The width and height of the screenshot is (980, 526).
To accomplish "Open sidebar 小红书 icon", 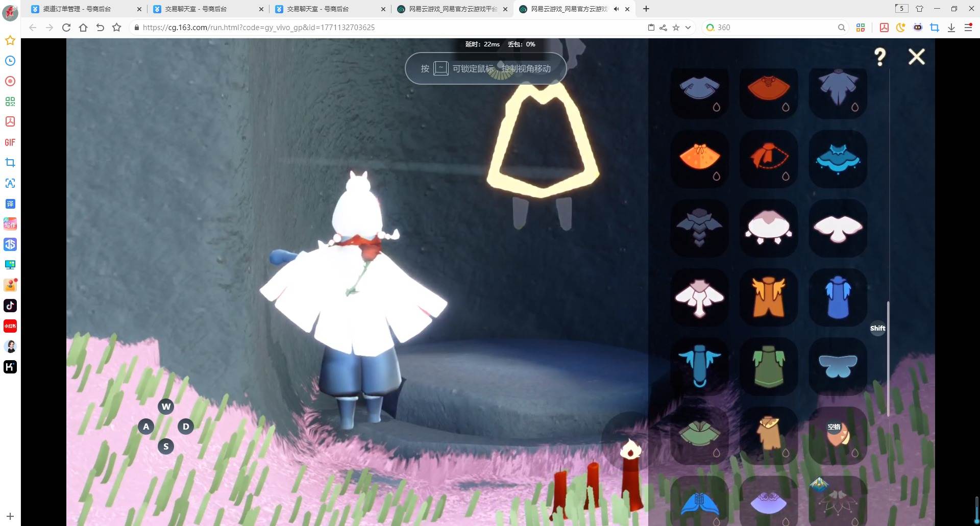I will (x=10, y=326).
